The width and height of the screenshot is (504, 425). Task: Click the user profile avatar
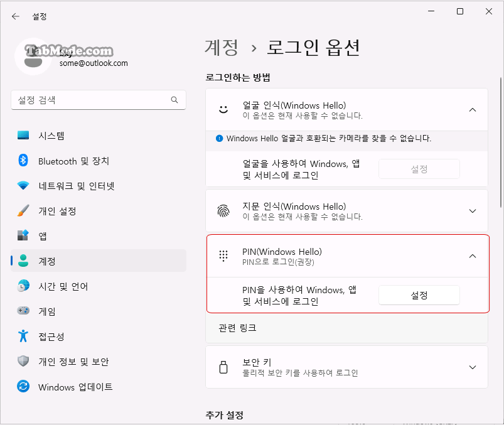click(33, 56)
